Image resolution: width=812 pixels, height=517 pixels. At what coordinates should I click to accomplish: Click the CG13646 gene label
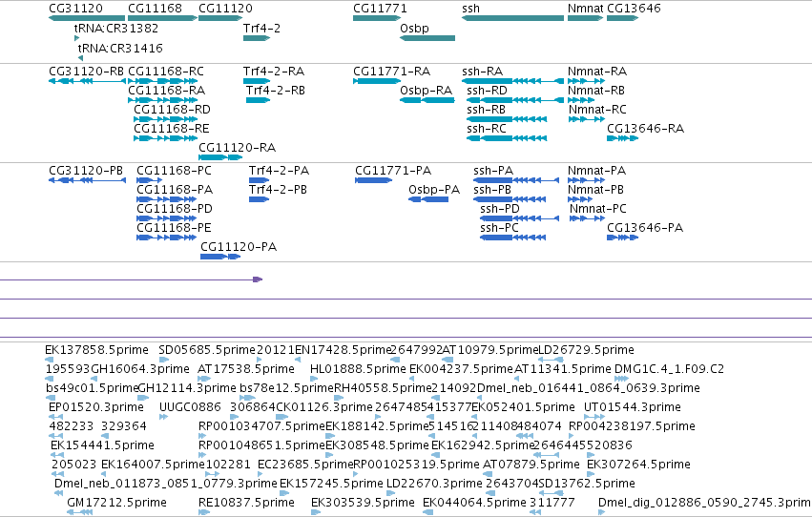[x=634, y=9]
